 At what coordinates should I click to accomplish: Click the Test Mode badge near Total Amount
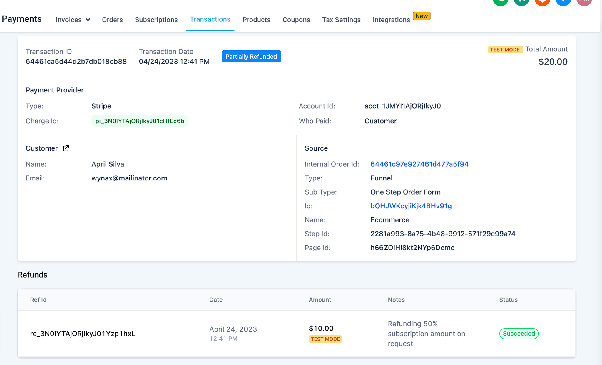[x=505, y=50]
